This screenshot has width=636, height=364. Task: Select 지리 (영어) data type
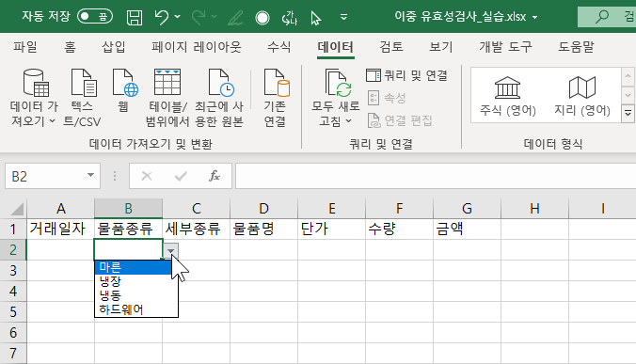pos(582,97)
